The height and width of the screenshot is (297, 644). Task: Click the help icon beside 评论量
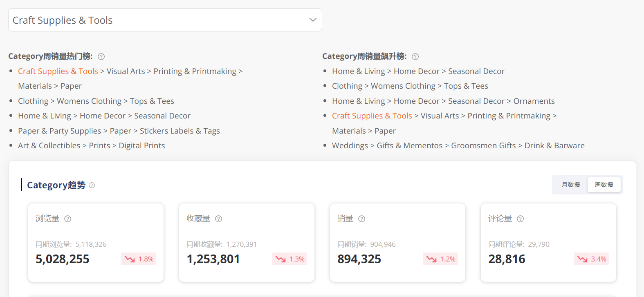[x=520, y=219]
